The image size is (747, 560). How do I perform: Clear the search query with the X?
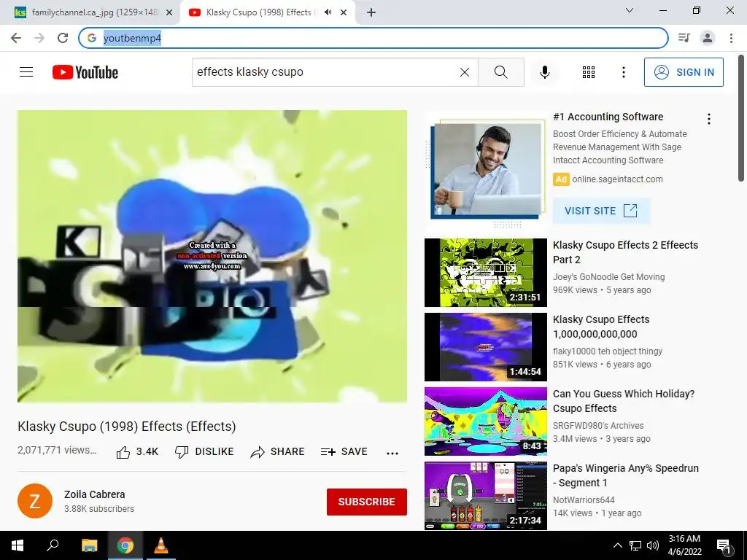click(465, 72)
